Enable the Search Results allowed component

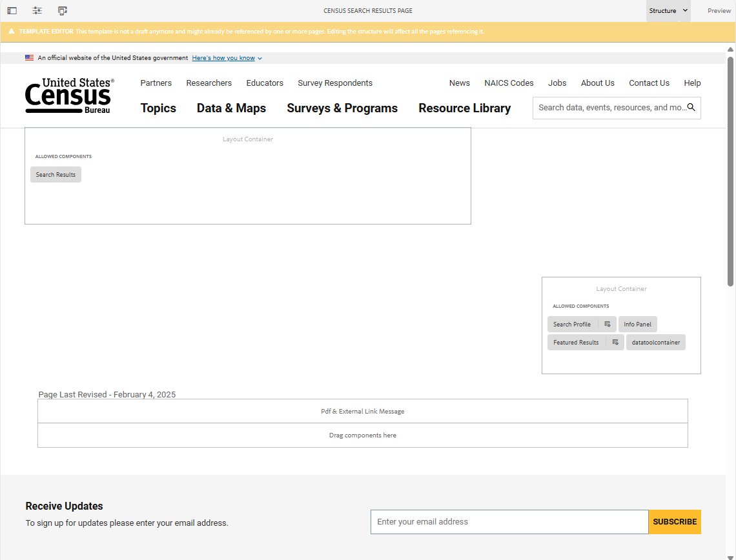[x=56, y=174]
